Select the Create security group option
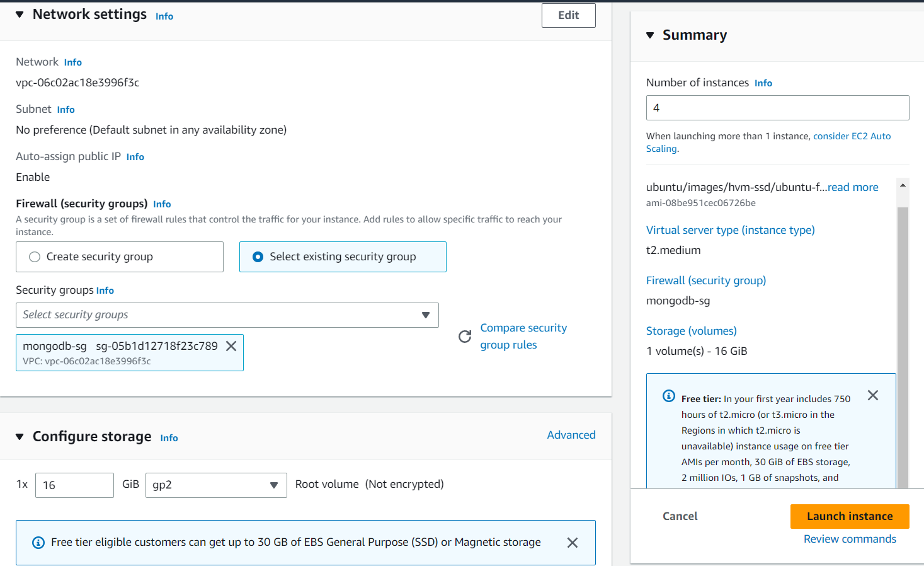This screenshot has width=924, height=566. pos(35,257)
